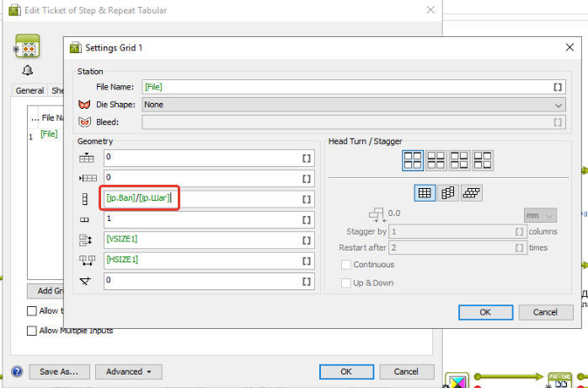
Task: Click OK in Settings Grid 1
Action: (485, 312)
